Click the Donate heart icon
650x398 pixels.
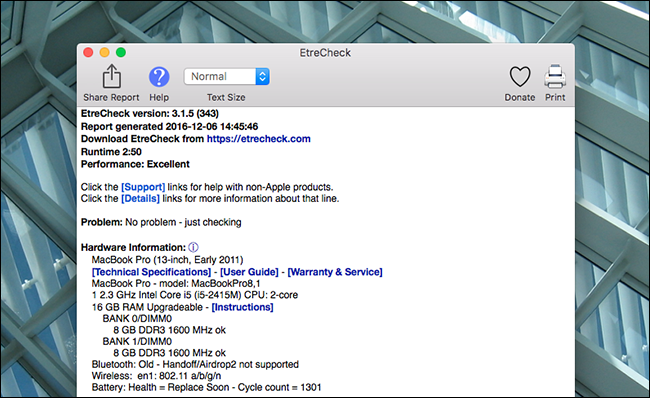519,77
